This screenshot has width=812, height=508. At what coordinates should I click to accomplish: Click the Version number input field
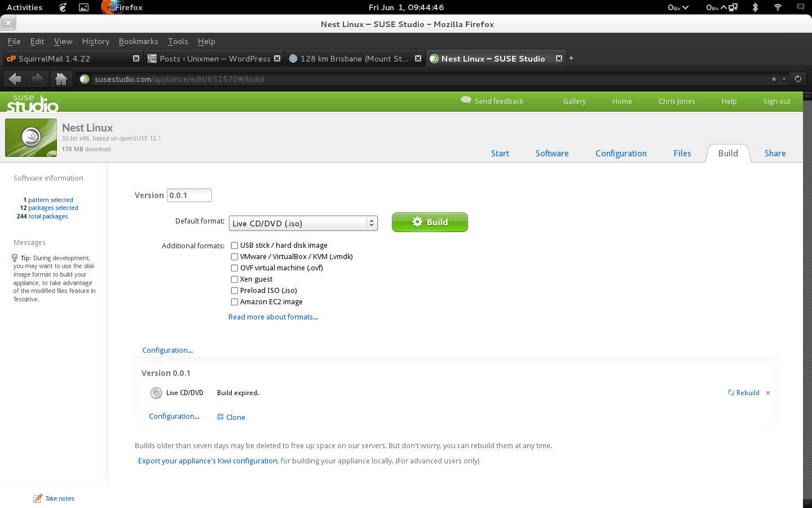click(x=189, y=195)
